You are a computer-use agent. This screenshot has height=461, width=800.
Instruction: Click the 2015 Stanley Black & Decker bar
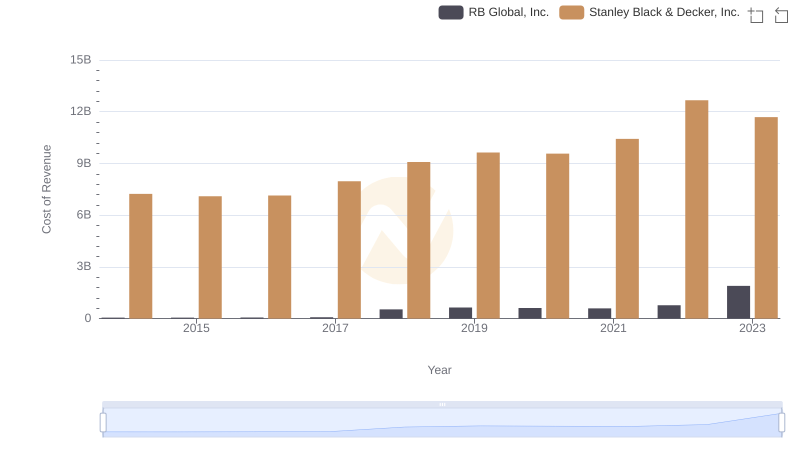[x=210, y=257]
